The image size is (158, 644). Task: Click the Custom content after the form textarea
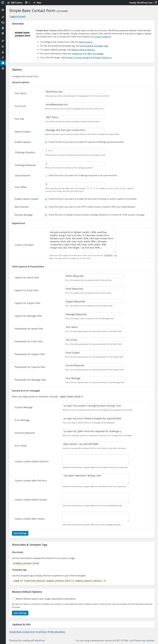click(96, 479)
